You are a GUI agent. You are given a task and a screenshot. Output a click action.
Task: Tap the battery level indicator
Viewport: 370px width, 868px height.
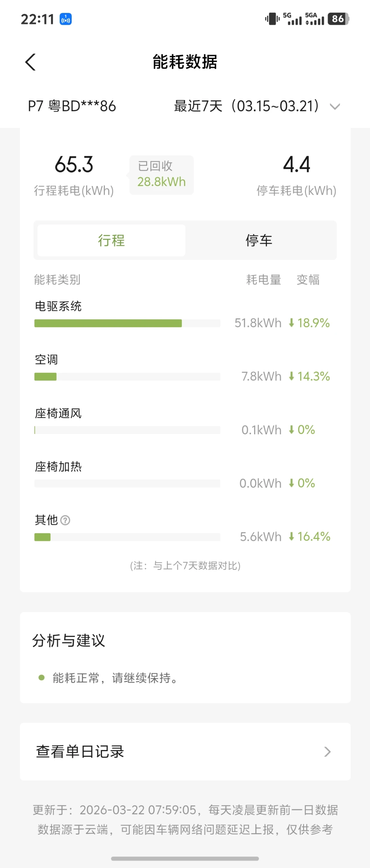coord(338,19)
